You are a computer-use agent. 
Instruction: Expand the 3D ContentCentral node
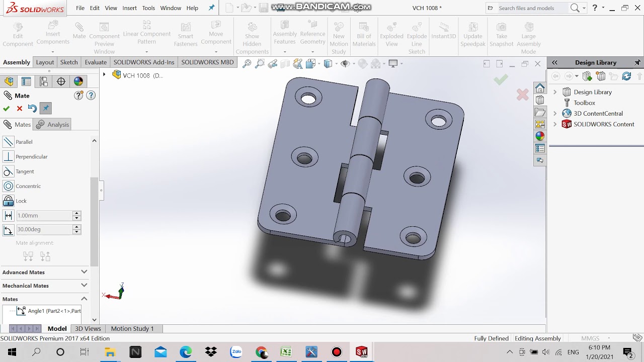[555, 114]
